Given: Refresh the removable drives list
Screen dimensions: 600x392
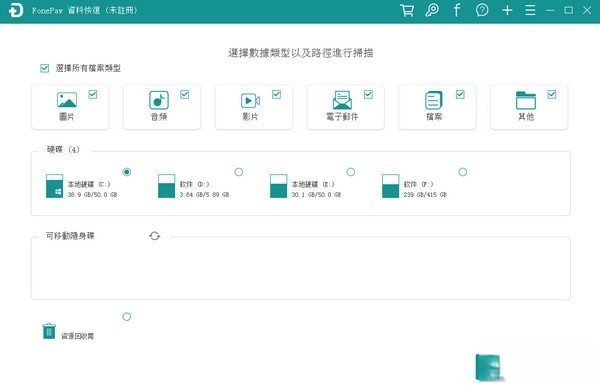Looking at the screenshot, I should coord(155,236).
